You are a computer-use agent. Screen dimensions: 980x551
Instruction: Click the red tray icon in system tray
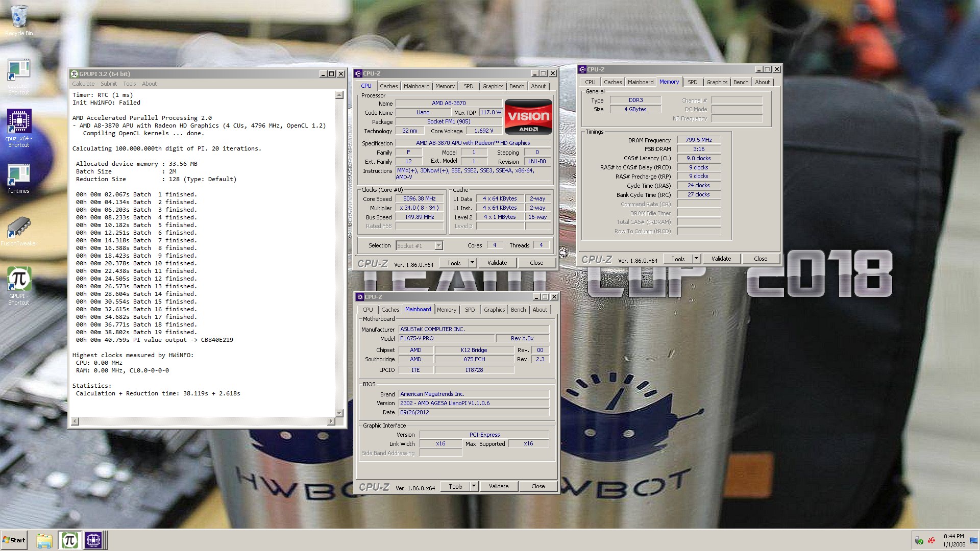(x=932, y=541)
